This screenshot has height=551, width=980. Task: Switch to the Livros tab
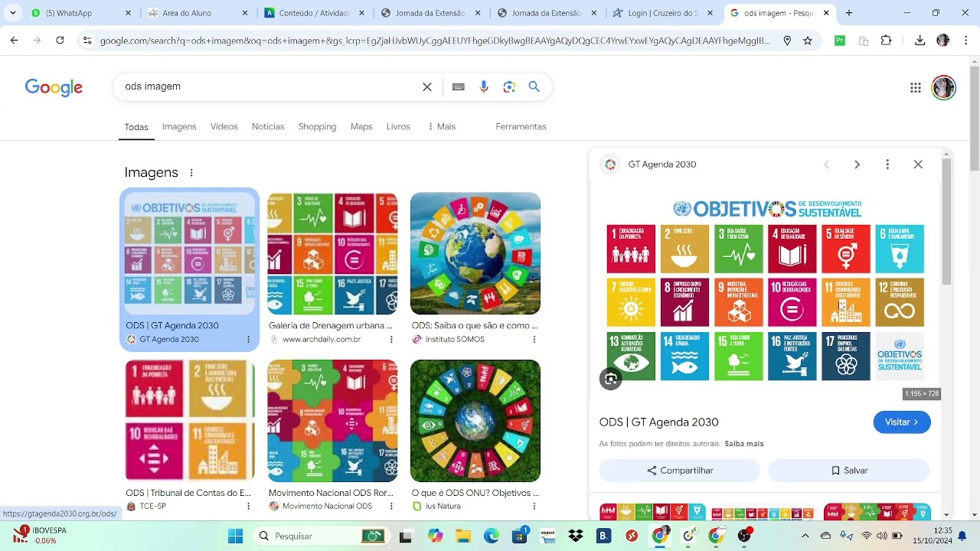pos(398,126)
